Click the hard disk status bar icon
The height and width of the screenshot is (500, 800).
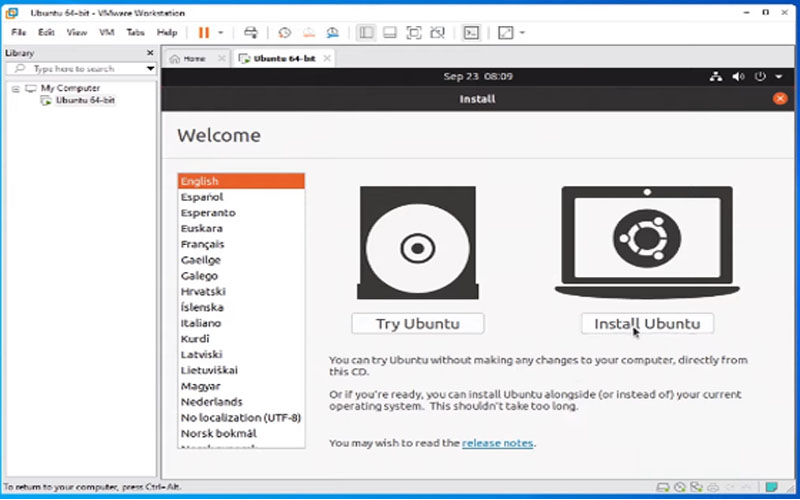(x=663, y=487)
